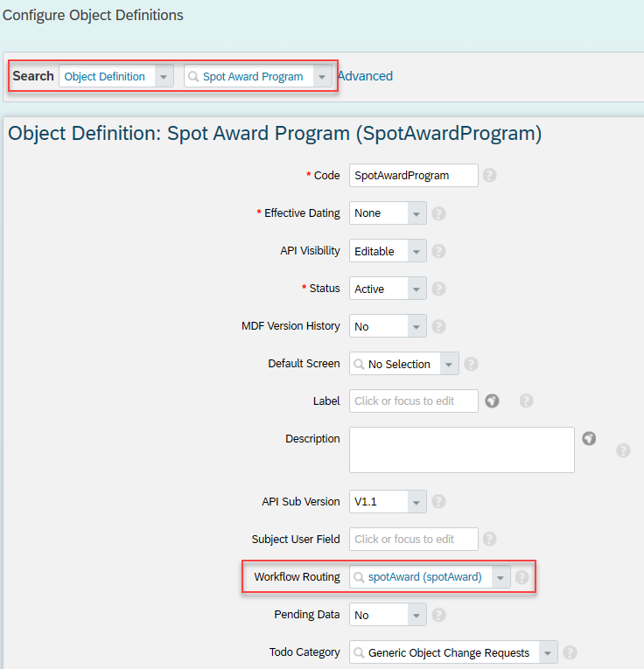Click the Configure Object Definitions page title
This screenshot has height=669, width=644.
(x=93, y=16)
